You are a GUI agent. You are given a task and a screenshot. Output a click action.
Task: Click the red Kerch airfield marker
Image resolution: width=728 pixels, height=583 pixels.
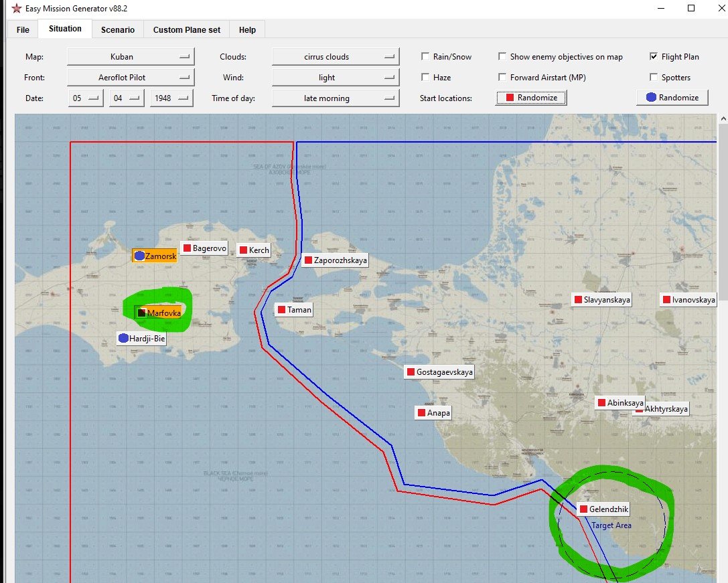(x=242, y=250)
